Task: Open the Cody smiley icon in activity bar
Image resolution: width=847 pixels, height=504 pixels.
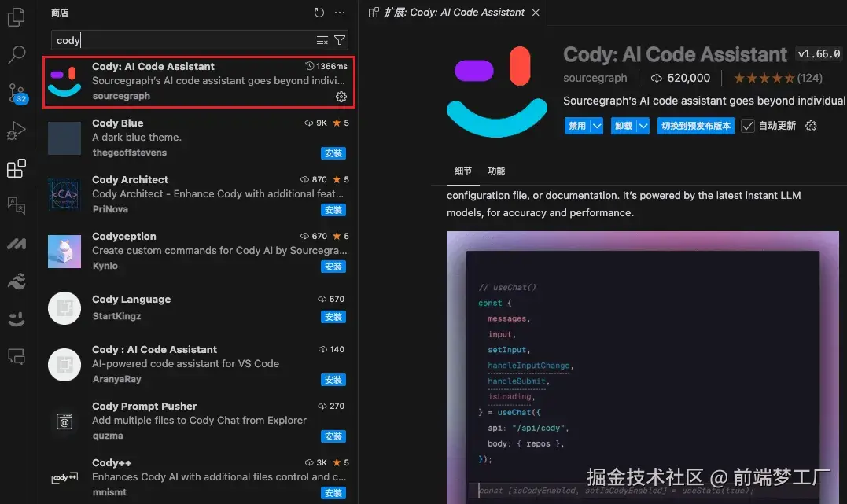Action: pyautogui.click(x=17, y=318)
